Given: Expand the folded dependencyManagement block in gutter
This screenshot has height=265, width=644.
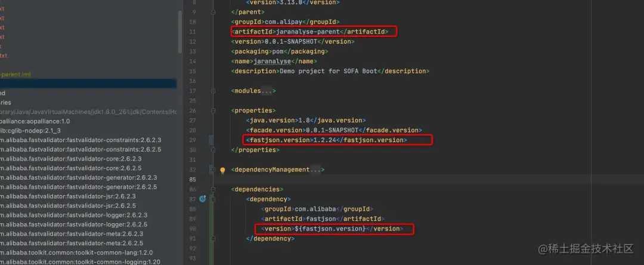Looking at the screenshot, I should point(213,170).
